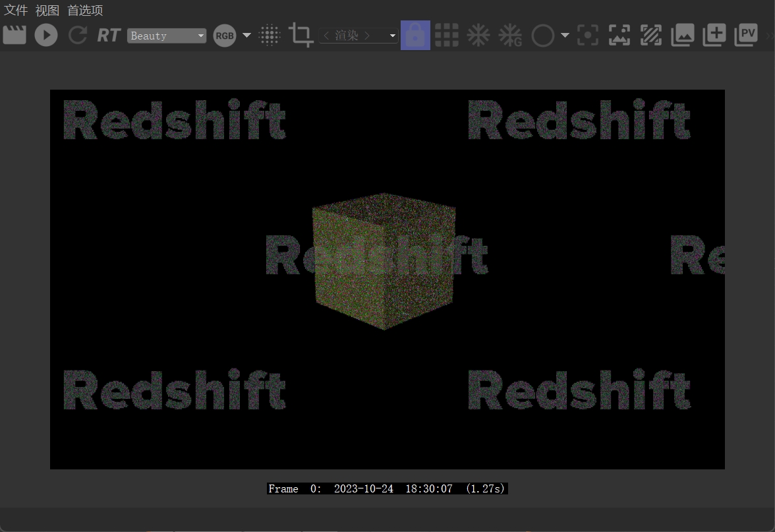Click the snowflake G freeze icon
Image resolution: width=775 pixels, height=532 pixels.
click(x=510, y=36)
